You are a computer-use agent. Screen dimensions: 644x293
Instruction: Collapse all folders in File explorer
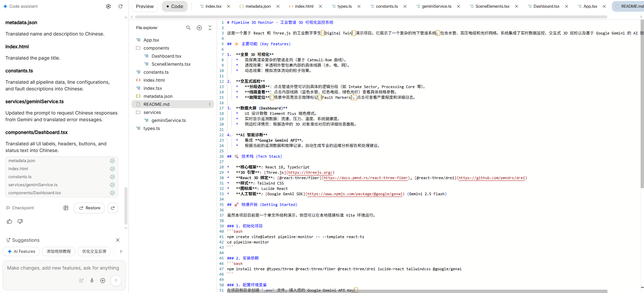pos(210,28)
